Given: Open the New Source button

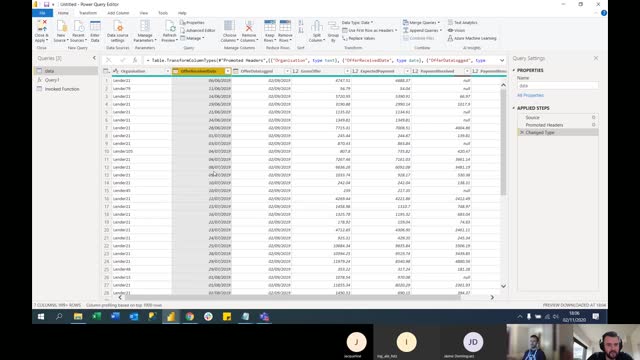Looking at the screenshot, I should [61, 31].
